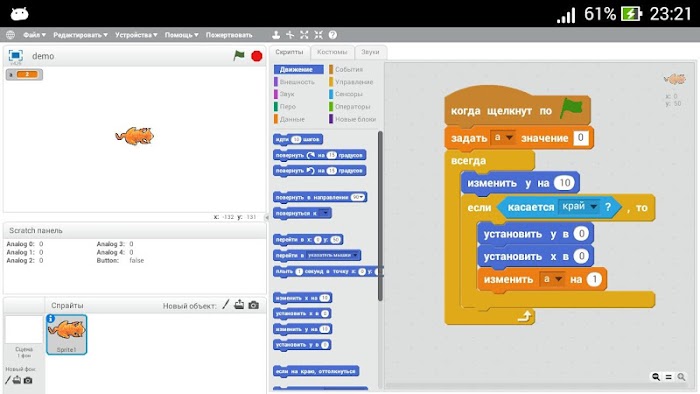Paint a new sprite with the brush icon
Screen dimensions: 700x394
225,305
